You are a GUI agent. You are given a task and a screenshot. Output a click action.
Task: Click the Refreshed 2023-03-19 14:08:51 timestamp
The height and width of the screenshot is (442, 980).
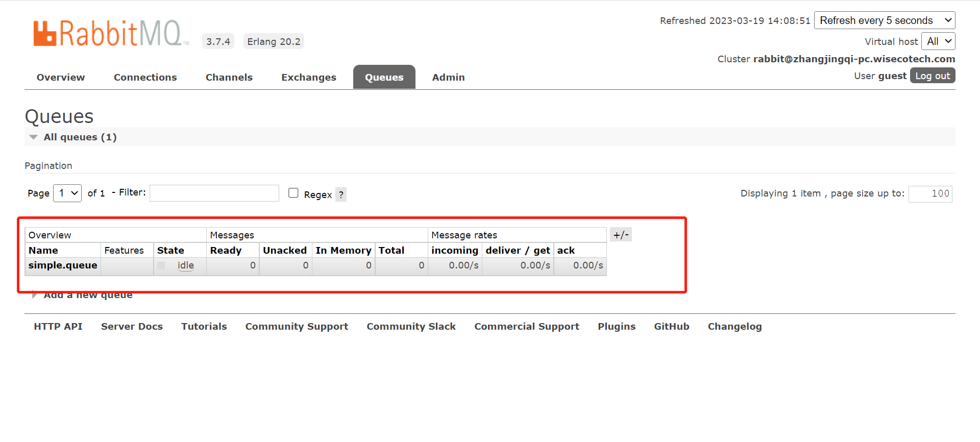click(x=735, y=21)
